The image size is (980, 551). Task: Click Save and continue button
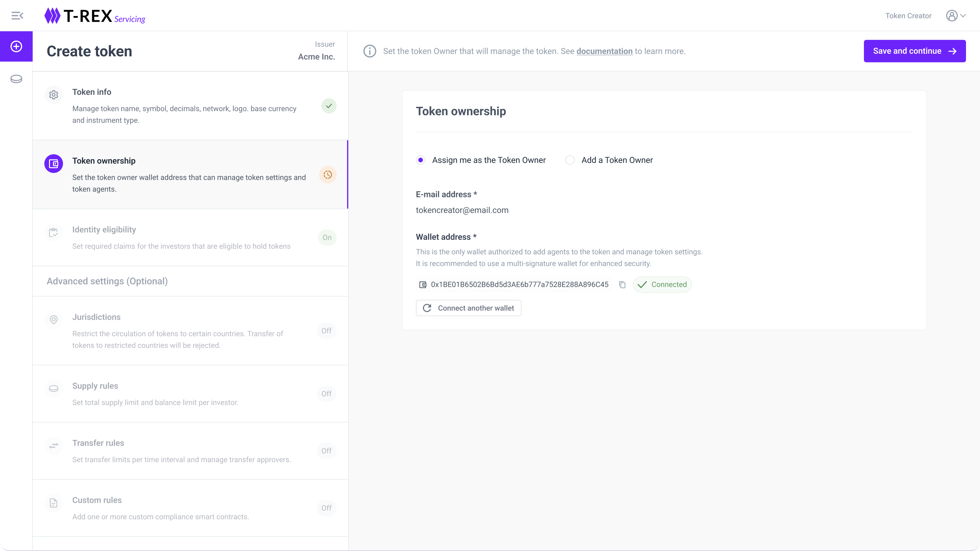click(914, 51)
